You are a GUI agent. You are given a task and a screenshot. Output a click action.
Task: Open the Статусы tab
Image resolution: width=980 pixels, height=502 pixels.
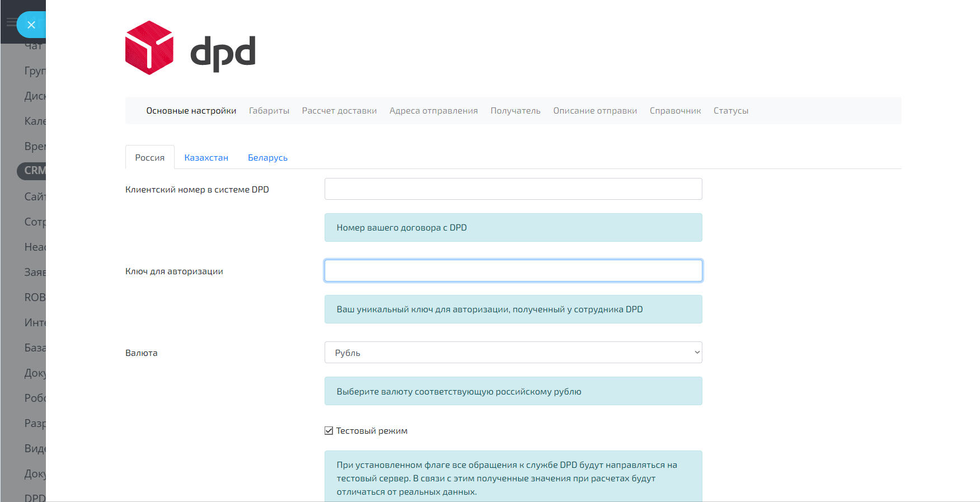pyautogui.click(x=731, y=111)
